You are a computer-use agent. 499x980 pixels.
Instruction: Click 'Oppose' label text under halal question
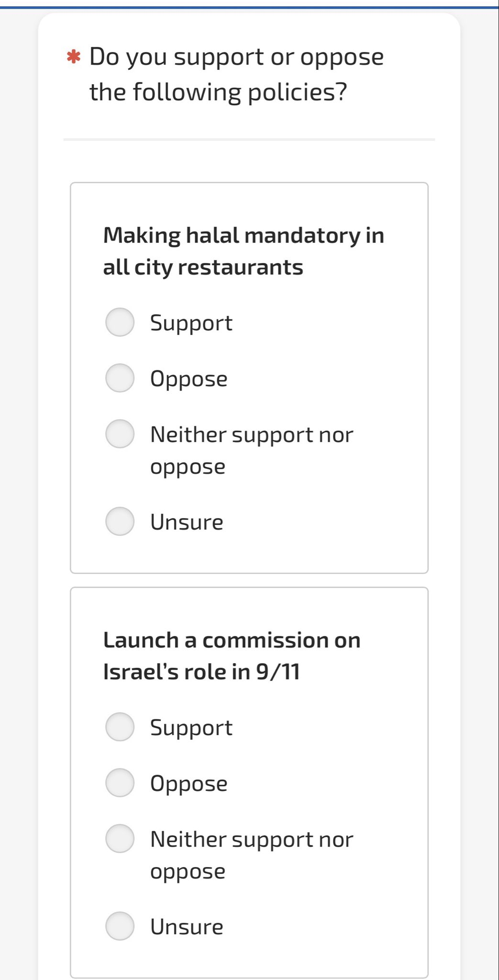pos(189,379)
